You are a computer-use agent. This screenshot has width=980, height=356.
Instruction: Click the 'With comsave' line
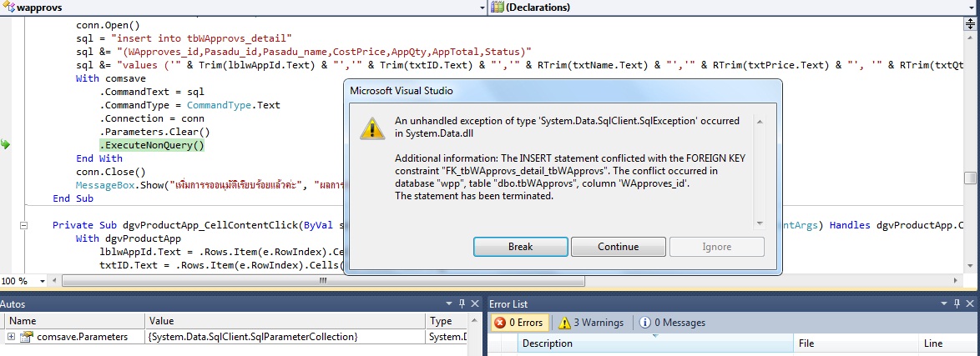pos(111,78)
